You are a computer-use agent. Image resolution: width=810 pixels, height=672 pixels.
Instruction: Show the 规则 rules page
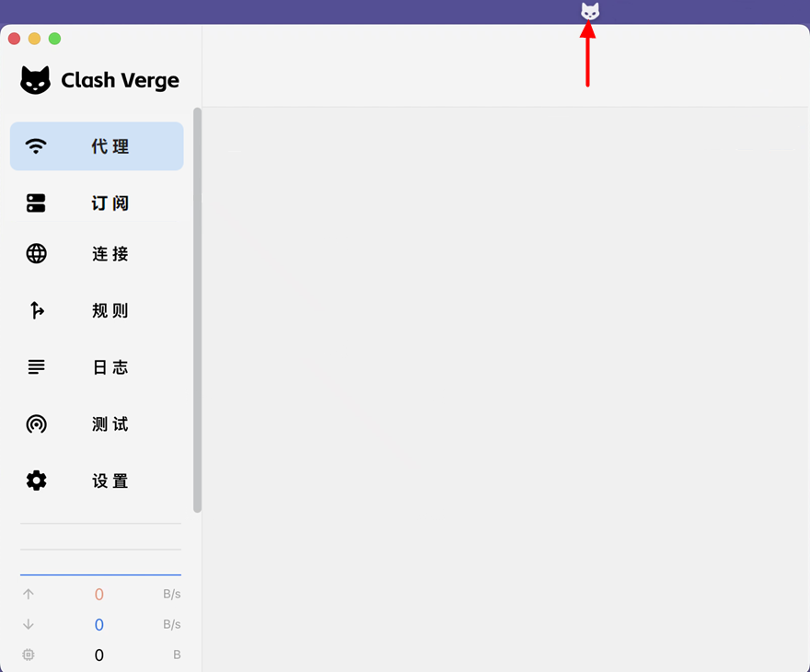[97, 310]
